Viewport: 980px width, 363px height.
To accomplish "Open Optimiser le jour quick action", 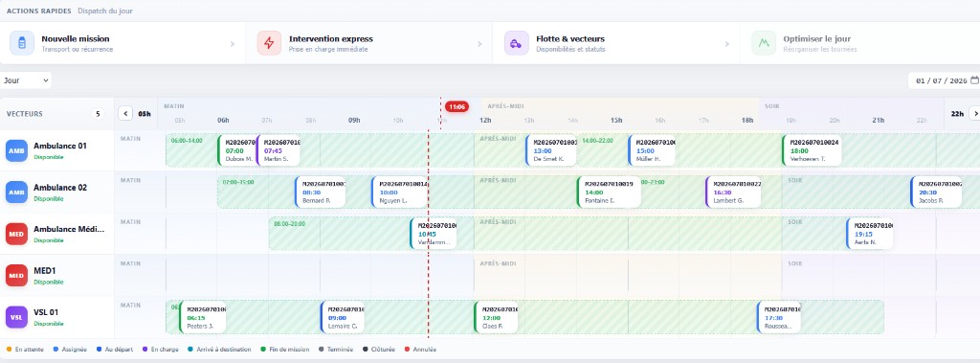I will click(x=860, y=43).
